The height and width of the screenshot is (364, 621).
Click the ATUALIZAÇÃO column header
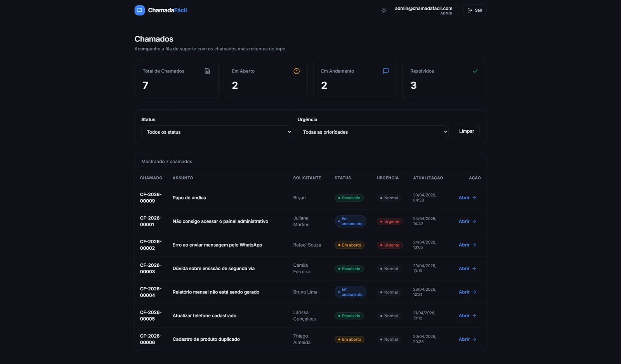[428, 178]
